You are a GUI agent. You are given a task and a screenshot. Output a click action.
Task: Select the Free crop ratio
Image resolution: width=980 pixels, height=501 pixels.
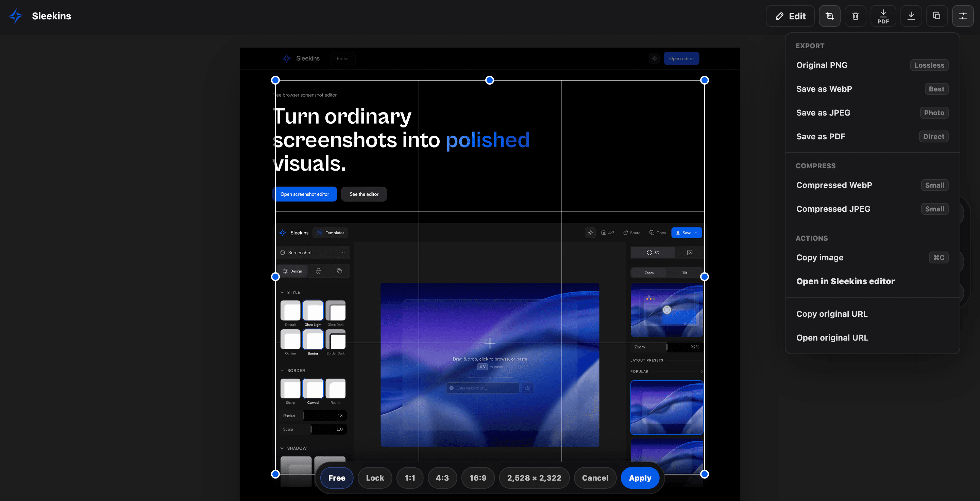tap(337, 478)
